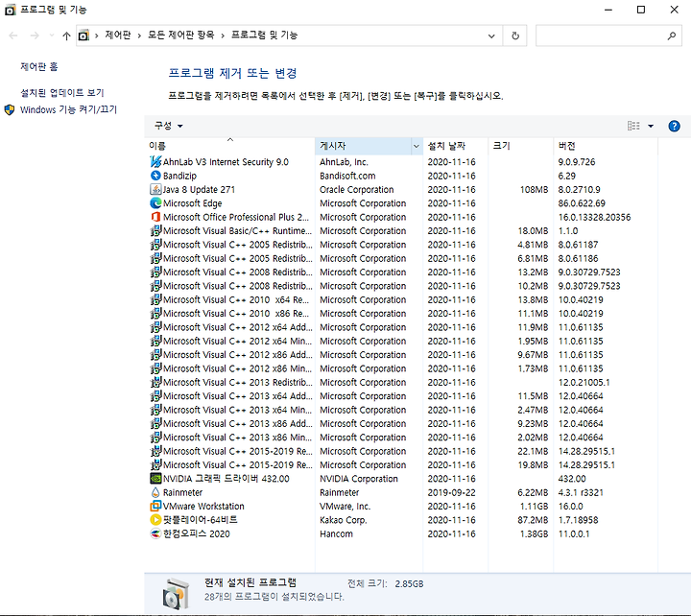Go up one level with the up arrow

[x=66, y=36]
